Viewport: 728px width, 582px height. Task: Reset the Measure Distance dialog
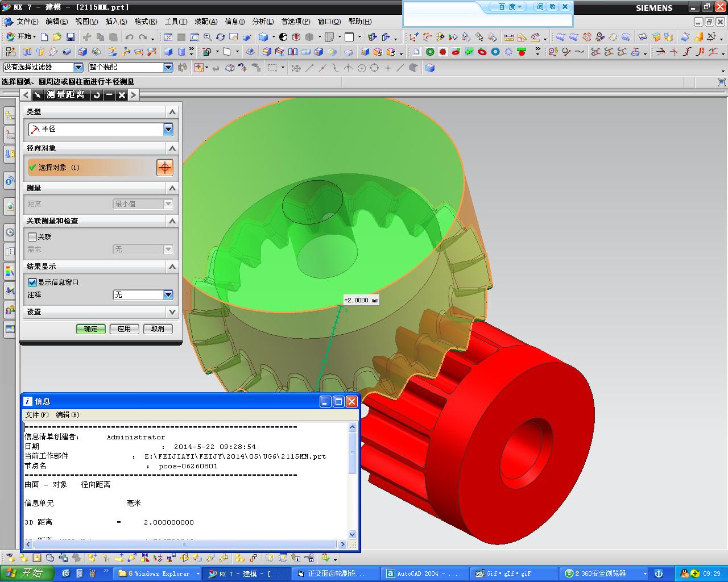click(97, 95)
